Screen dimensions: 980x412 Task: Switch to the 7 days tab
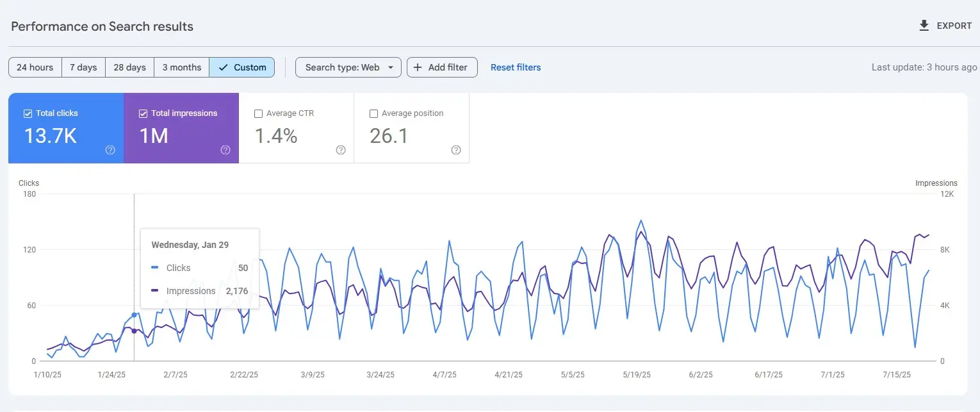pyautogui.click(x=83, y=67)
